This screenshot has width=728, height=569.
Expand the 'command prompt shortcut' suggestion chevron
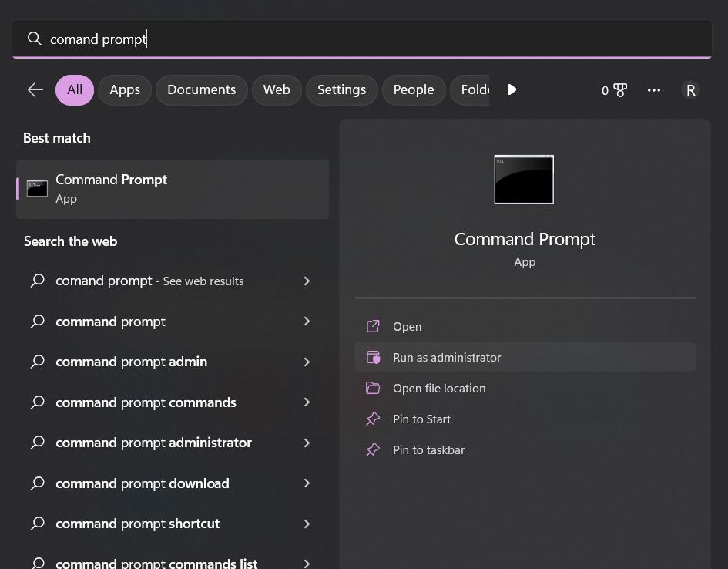[x=307, y=524]
